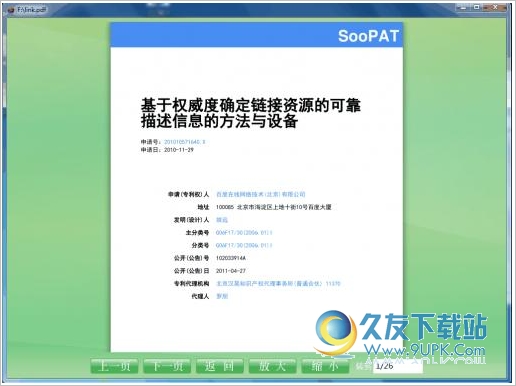
Task: Click the 返回 (return) button
Action: click(220, 366)
